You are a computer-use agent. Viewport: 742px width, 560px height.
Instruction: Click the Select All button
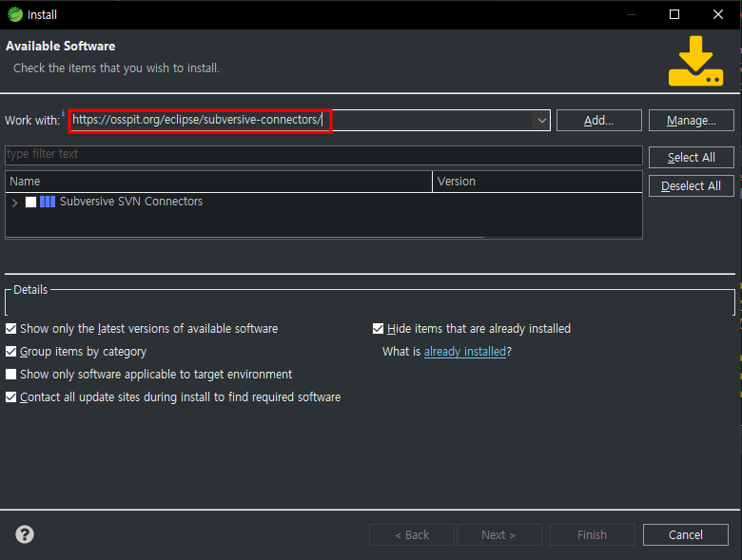(692, 158)
